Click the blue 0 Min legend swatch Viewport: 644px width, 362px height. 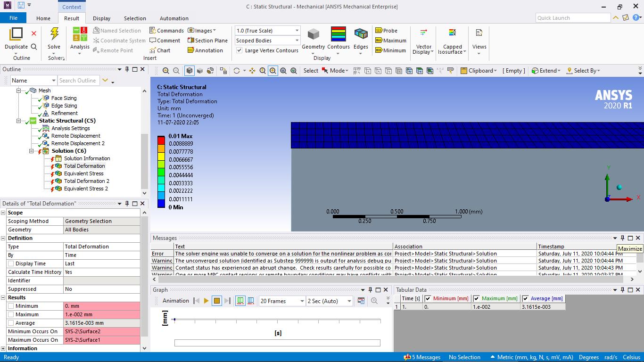[161, 203]
